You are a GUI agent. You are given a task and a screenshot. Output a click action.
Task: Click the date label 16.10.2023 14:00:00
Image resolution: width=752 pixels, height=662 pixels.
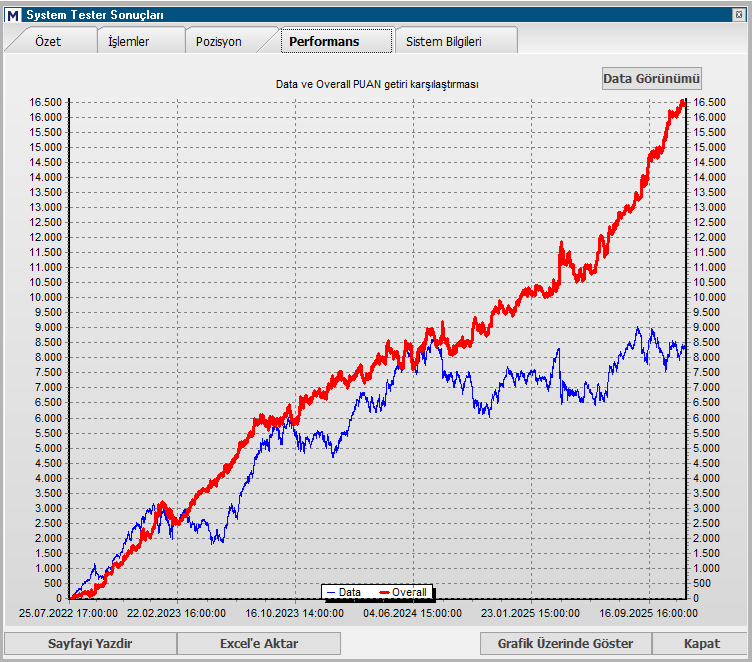294,613
